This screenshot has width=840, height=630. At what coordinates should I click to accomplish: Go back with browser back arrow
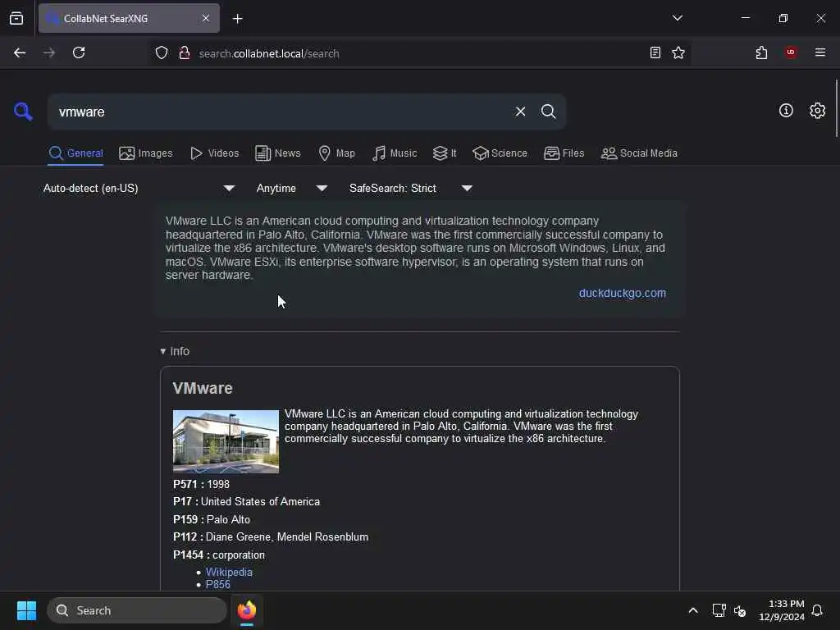20,52
